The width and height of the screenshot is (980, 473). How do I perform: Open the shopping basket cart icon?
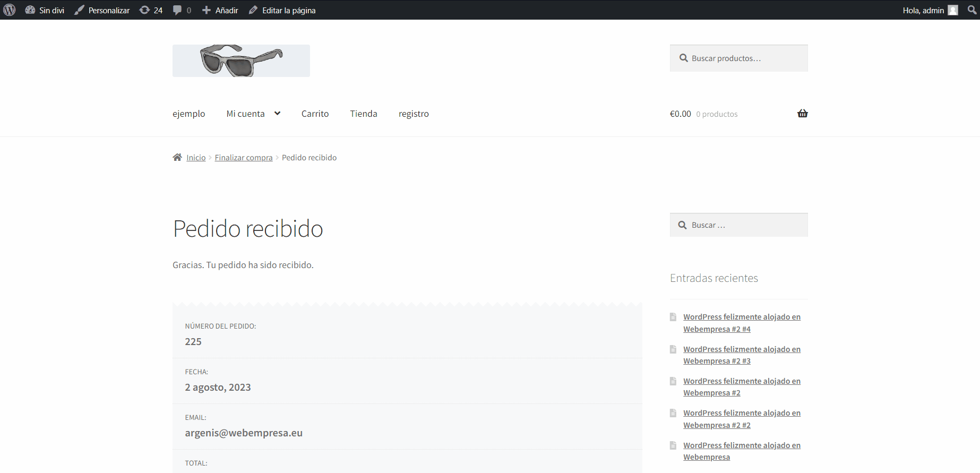[x=802, y=114]
